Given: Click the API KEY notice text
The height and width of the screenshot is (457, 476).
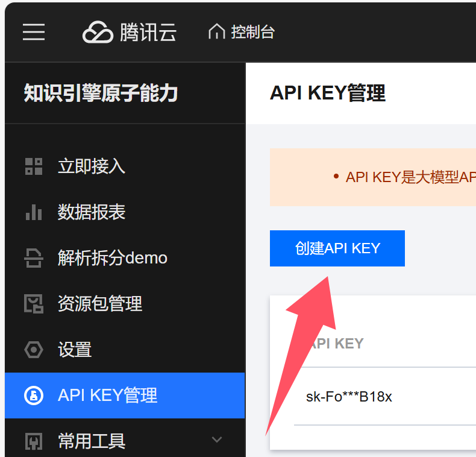Looking at the screenshot, I should [410, 177].
